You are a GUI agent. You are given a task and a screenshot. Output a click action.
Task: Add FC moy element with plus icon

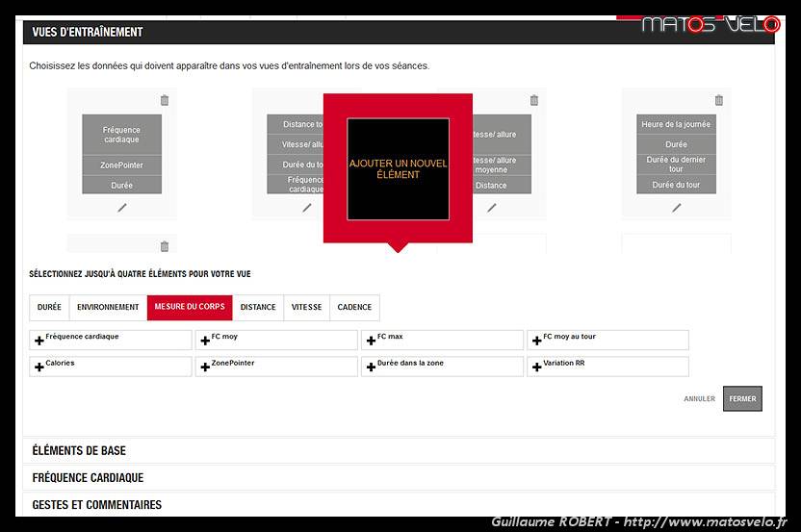click(x=205, y=341)
